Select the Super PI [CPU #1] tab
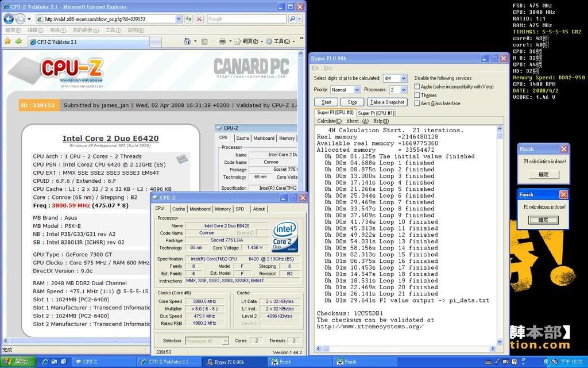Screen dimensions: 588x368 (376, 113)
